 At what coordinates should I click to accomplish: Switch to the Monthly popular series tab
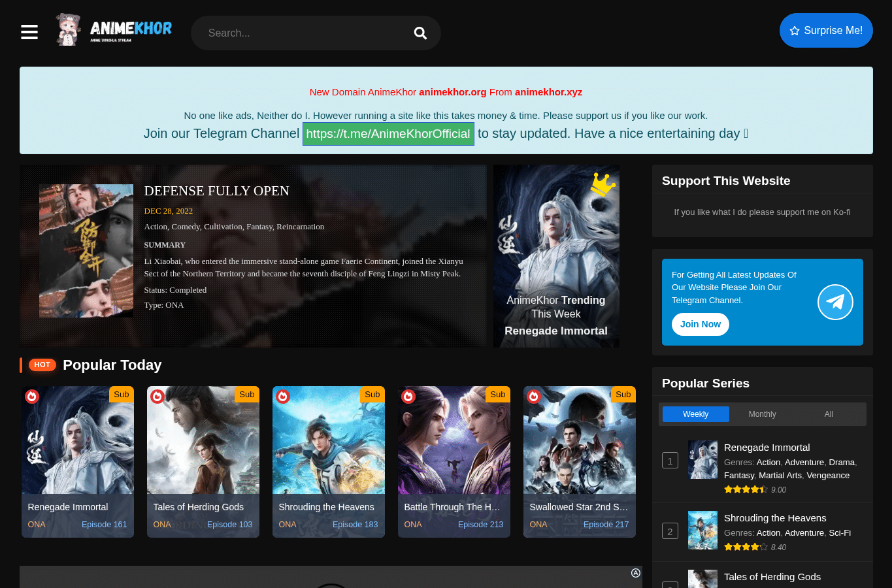pyautogui.click(x=762, y=414)
